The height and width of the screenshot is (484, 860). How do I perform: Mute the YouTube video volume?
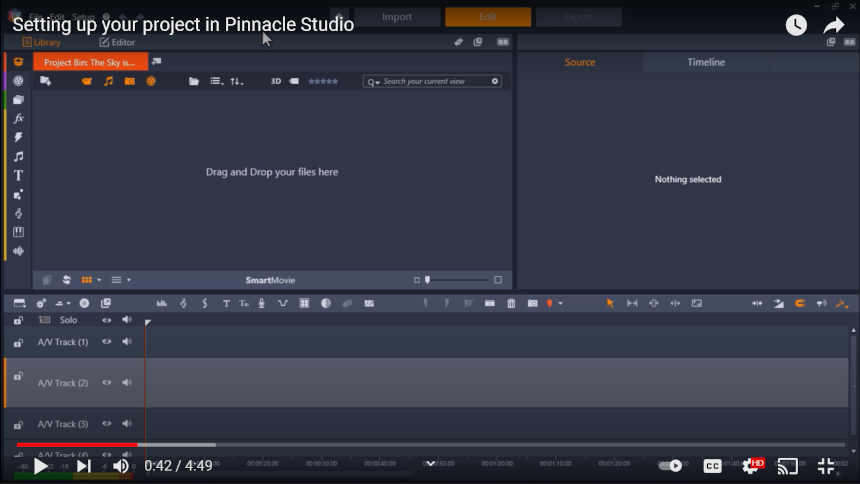(x=121, y=466)
